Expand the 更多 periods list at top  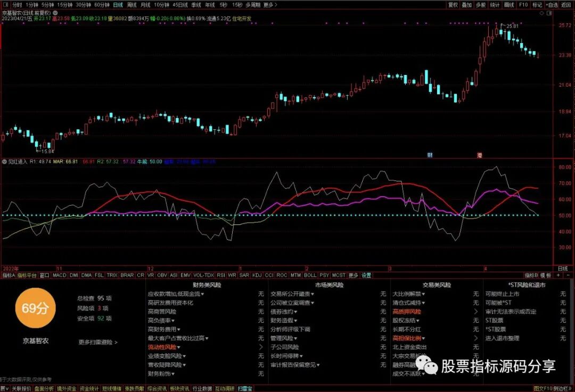270,5
